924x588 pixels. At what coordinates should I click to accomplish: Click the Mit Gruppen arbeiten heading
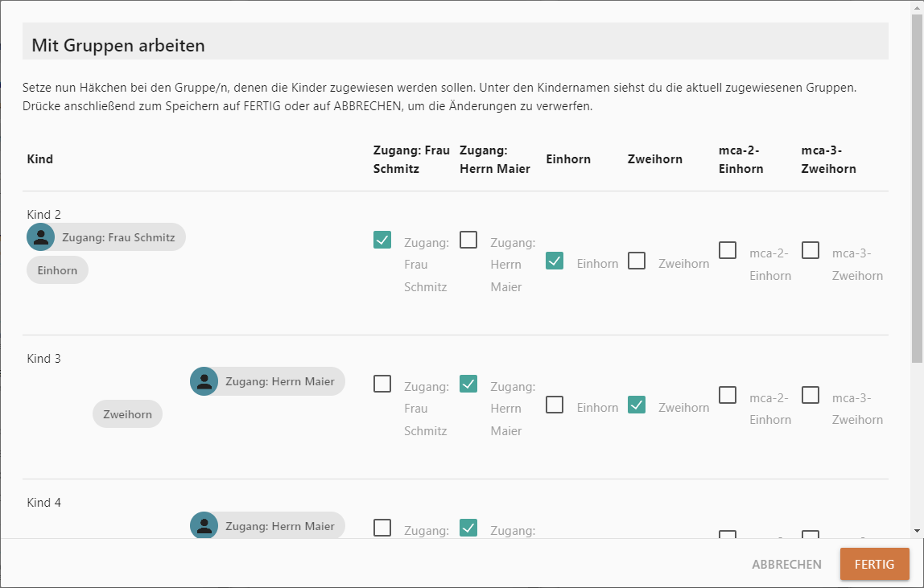118,45
